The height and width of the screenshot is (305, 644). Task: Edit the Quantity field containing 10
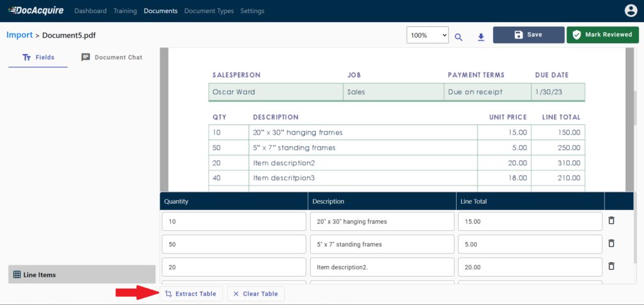coord(234,221)
